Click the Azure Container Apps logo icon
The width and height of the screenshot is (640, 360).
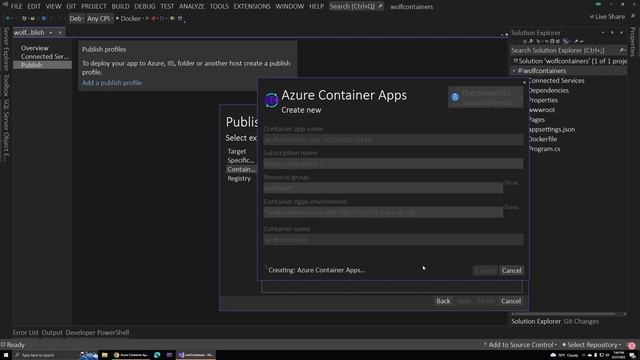tap(271, 99)
